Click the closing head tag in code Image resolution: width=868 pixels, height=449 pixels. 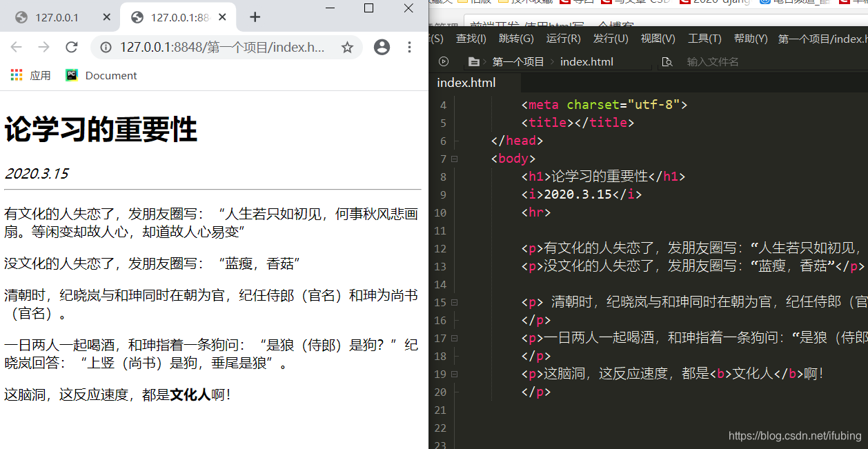pyautogui.click(x=517, y=141)
